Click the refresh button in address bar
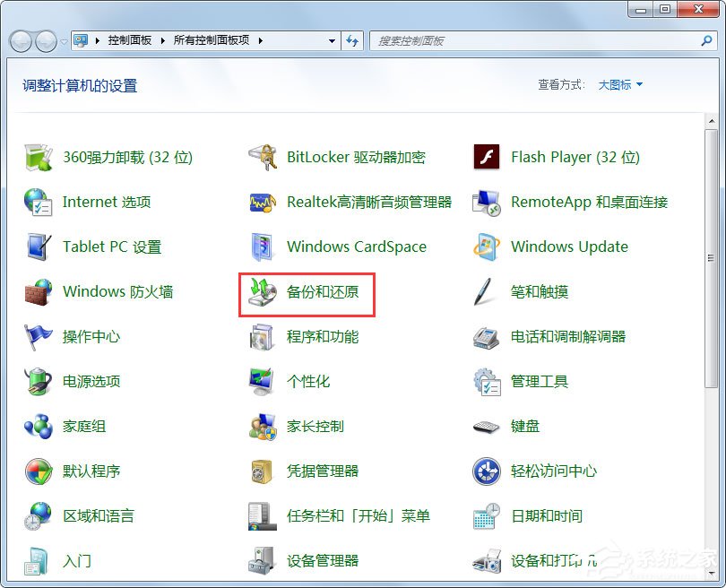The width and height of the screenshot is (726, 588). [x=352, y=40]
